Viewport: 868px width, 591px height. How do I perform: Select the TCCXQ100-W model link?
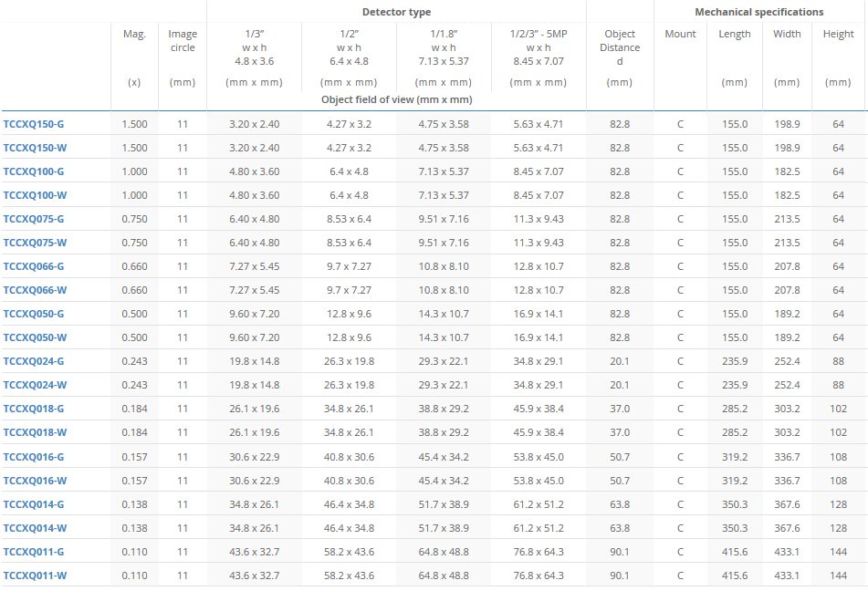pyautogui.click(x=35, y=195)
